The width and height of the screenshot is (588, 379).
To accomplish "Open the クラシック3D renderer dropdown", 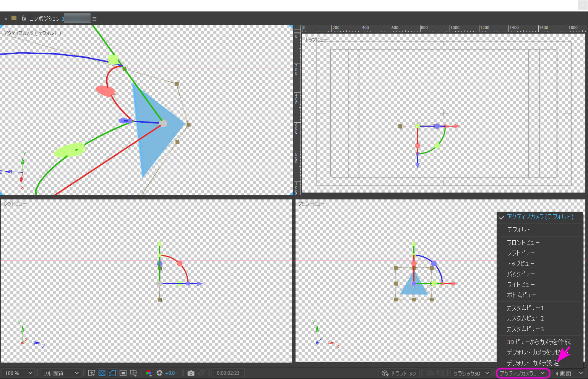I will [471, 373].
